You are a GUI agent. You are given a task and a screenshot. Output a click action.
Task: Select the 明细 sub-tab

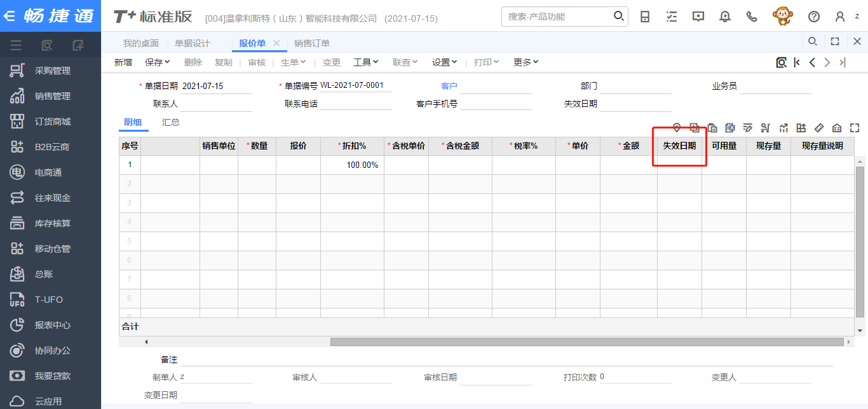[133, 122]
